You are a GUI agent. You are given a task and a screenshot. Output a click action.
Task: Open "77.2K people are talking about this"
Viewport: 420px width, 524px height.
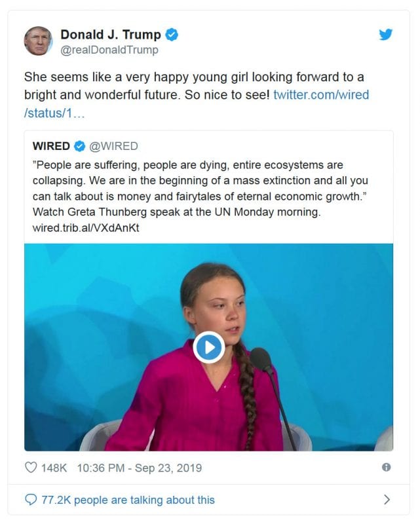[x=128, y=500]
